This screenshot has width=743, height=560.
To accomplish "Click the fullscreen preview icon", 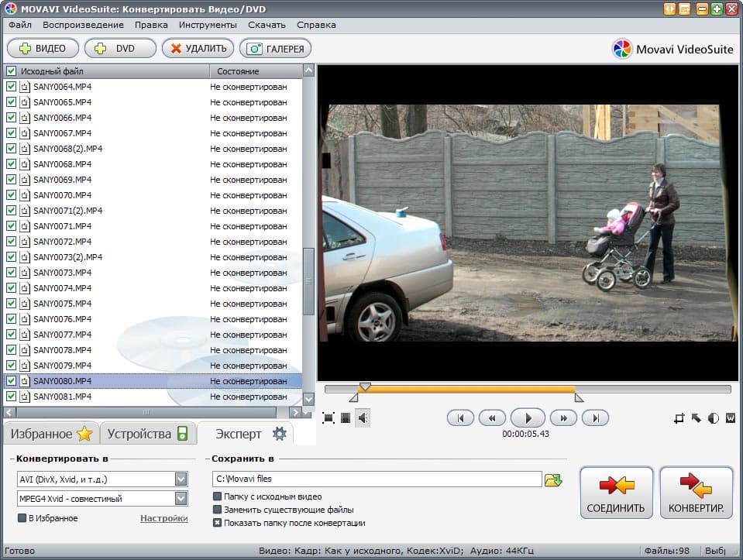I will pos(328,417).
